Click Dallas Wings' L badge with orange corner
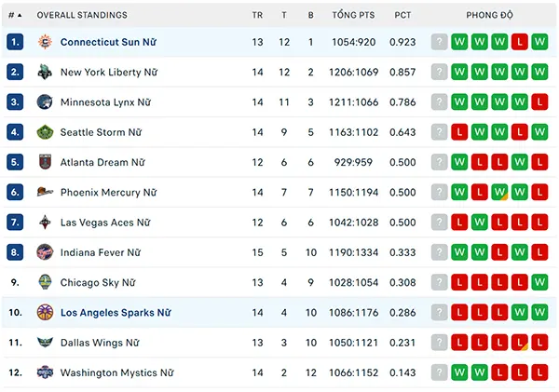Screen dimensions: 559x392 click(x=520, y=343)
